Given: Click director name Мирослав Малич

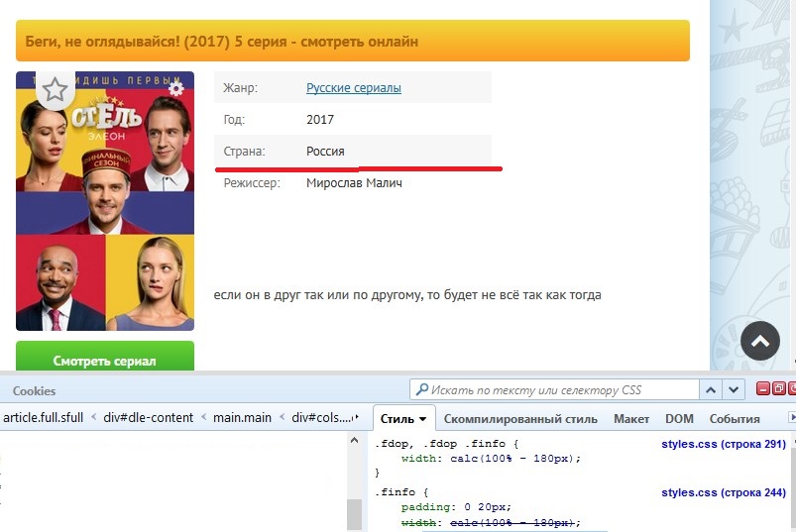Looking at the screenshot, I should coord(354,183).
